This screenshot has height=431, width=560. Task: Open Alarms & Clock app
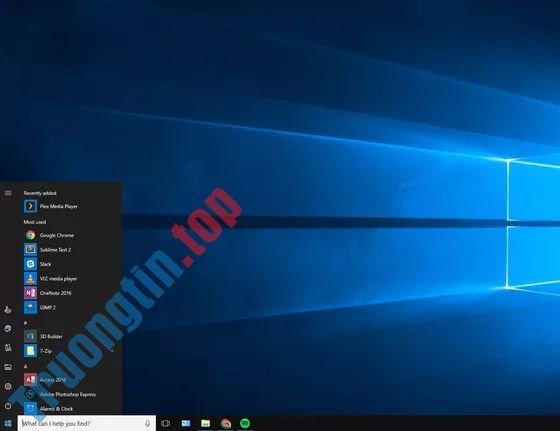point(69,409)
